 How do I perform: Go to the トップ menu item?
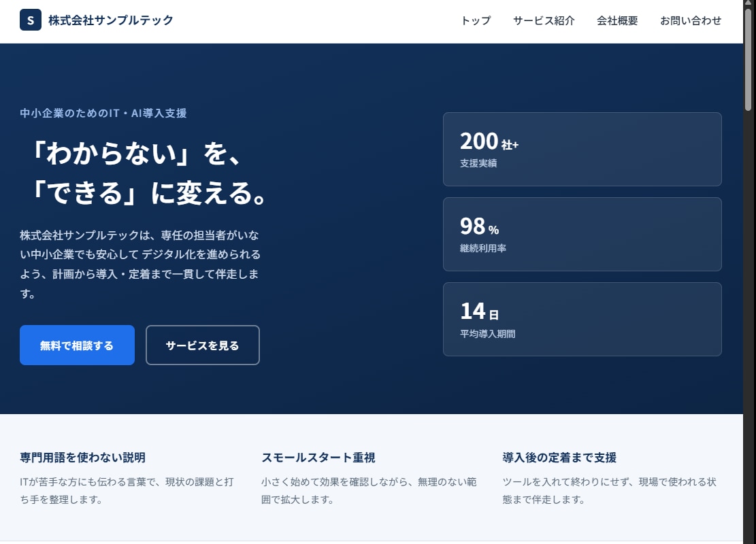click(476, 20)
